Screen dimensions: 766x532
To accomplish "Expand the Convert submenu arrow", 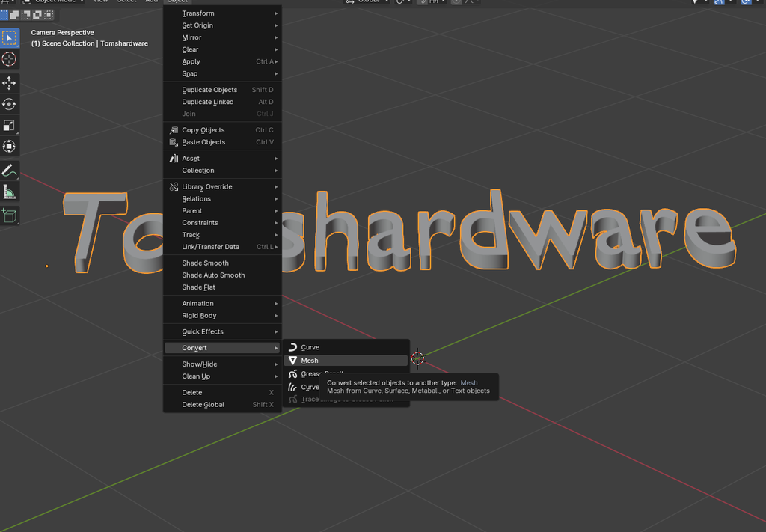I will pos(275,347).
